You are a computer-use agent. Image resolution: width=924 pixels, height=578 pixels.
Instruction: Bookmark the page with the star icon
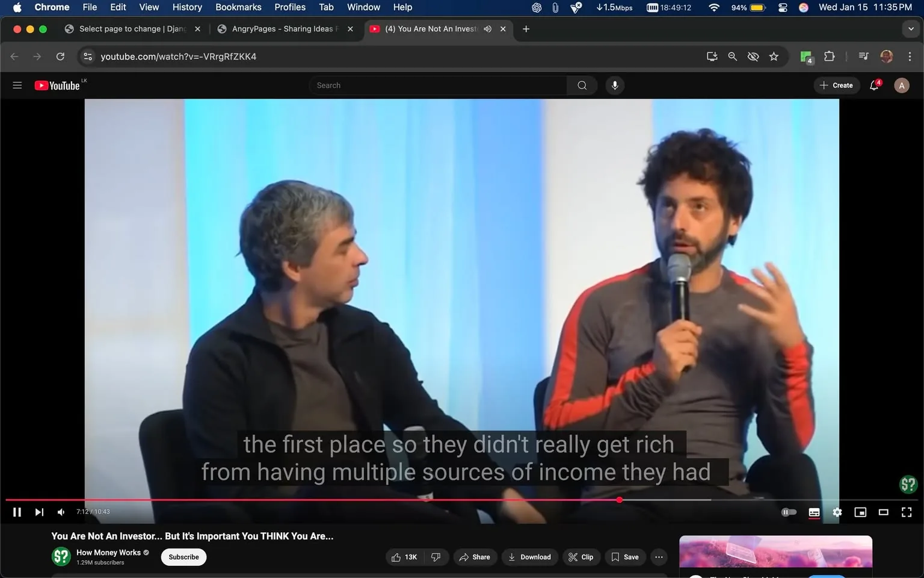point(774,56)
